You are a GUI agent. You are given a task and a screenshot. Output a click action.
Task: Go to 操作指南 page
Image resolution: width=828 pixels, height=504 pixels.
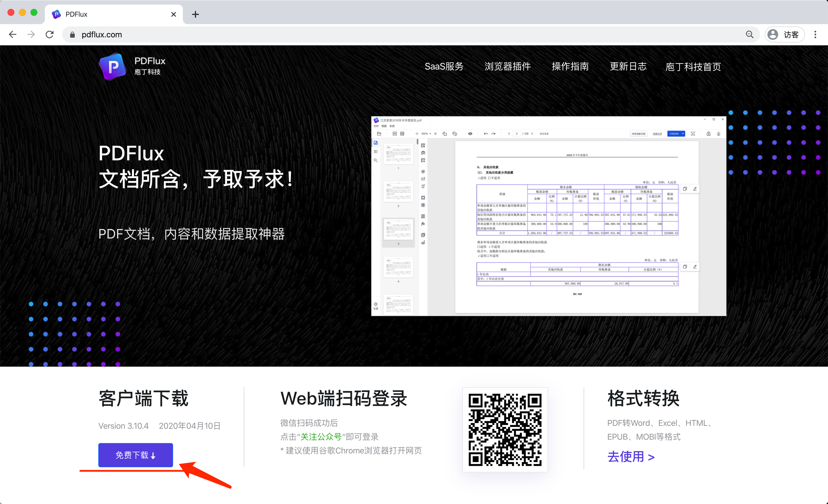coord(570,66)
